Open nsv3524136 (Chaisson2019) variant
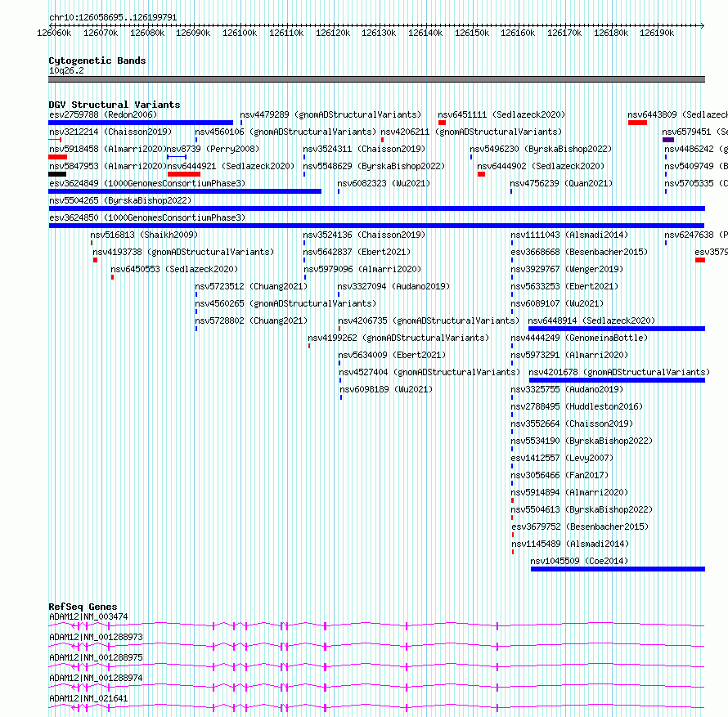This screenshot has height=717, width=728. [364, 235]
